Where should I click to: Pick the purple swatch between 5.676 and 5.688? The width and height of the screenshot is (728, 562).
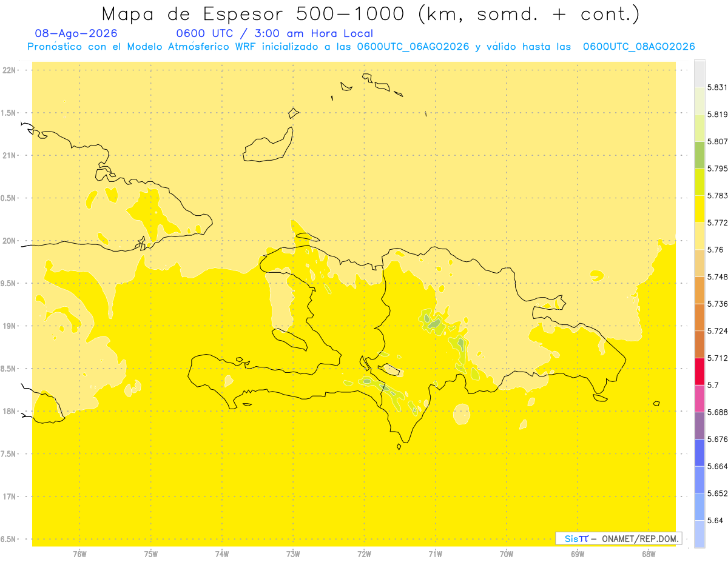tap(699, 425)
